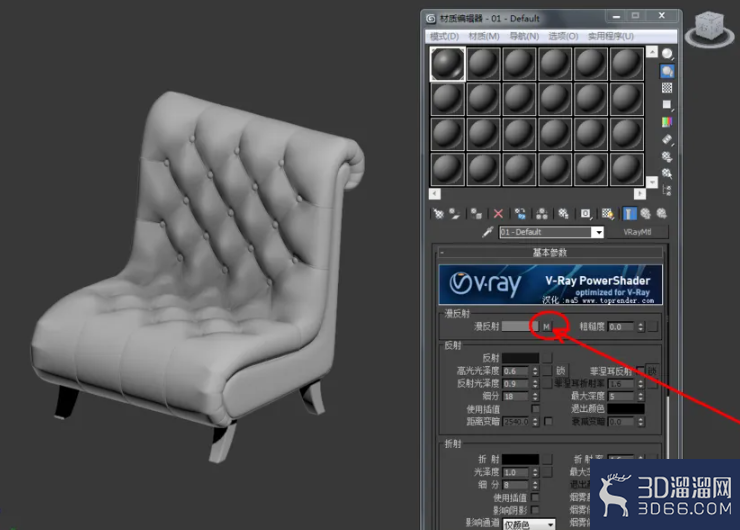
Task: Enable 使用插值 checkbox in 折射 group
Action: (535, 497)
